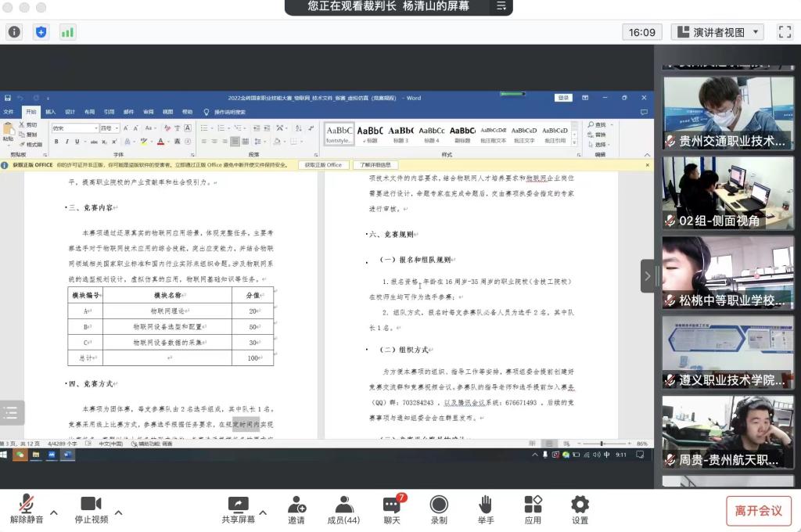The height and width of the screenshot is (532, 801).
Task: Activate the 格式刷 format painter
Action: pyautogui.click(x=31, y=145)
